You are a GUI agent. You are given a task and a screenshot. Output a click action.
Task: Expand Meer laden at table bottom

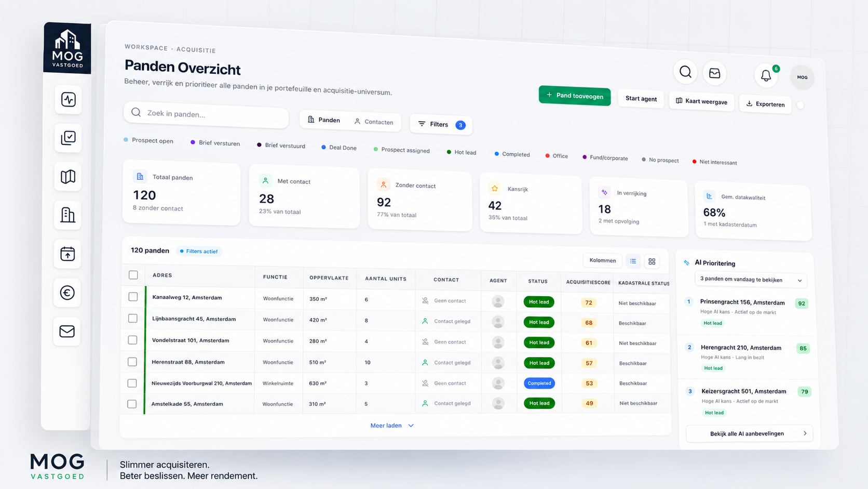[x=392, y=426]
